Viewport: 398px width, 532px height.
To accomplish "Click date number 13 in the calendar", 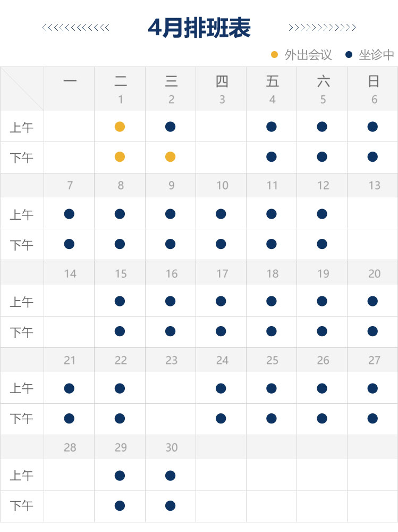I will (374, 186).
